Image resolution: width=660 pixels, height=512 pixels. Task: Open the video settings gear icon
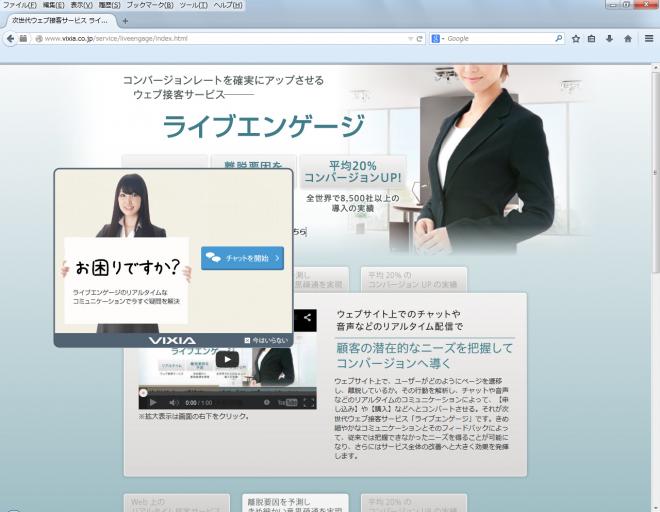tap(267, 403)
